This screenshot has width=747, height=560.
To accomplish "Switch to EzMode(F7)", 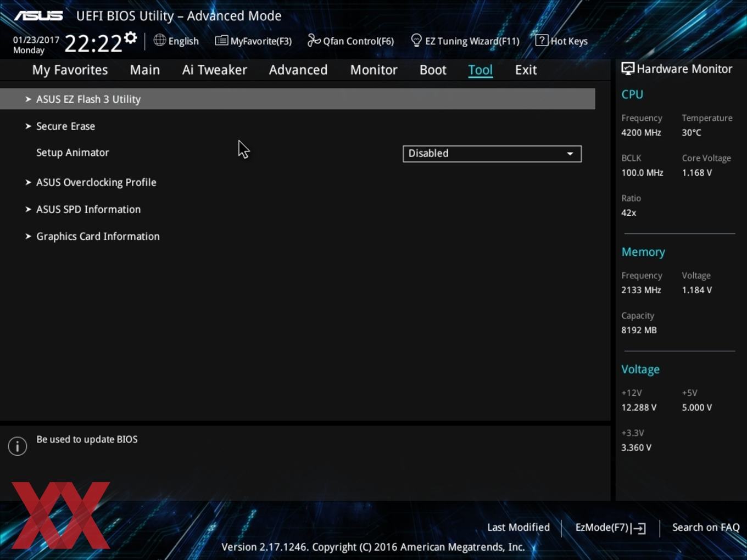I will point(610,528).
